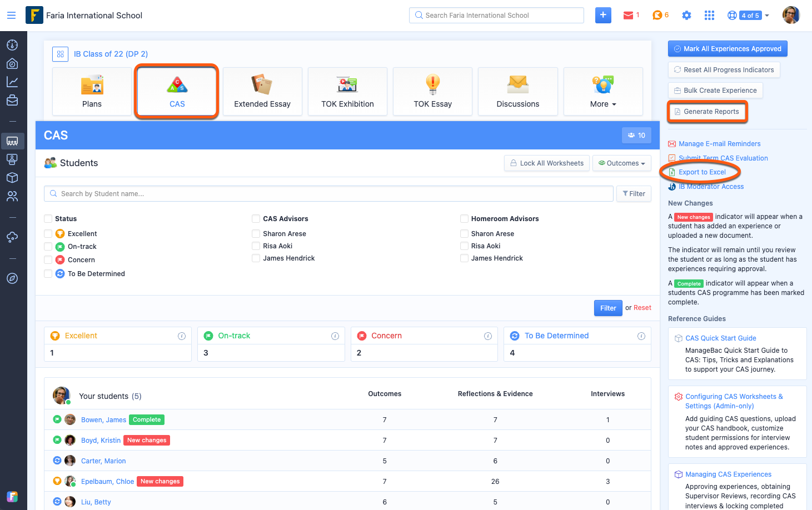Click the Search by Student name field
This screenshot has height=510, width=812.
pos(328,194)
